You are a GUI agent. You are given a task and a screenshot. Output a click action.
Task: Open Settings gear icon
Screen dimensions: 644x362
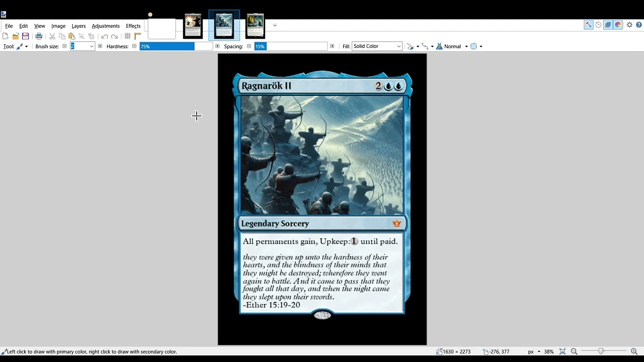[x=629, y=25]
